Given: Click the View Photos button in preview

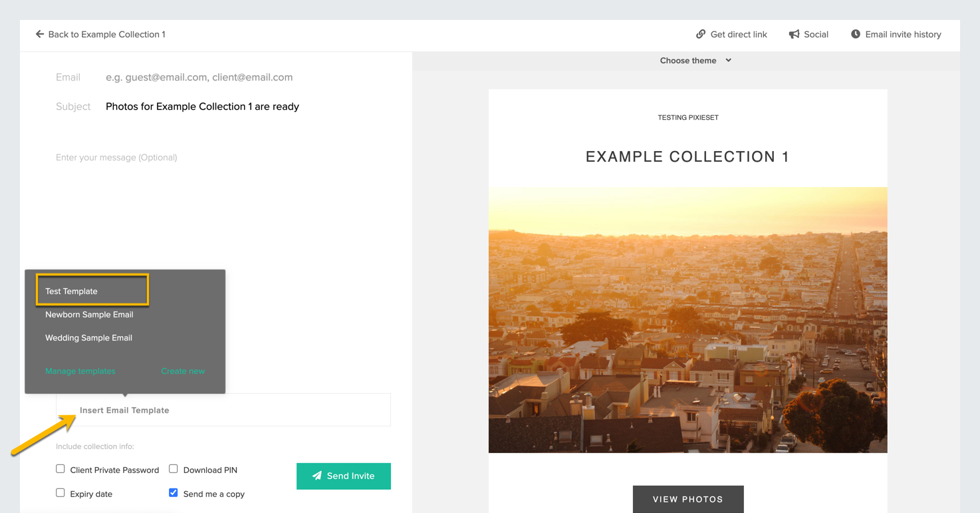Looking at the screenshot, I should 688,499.
